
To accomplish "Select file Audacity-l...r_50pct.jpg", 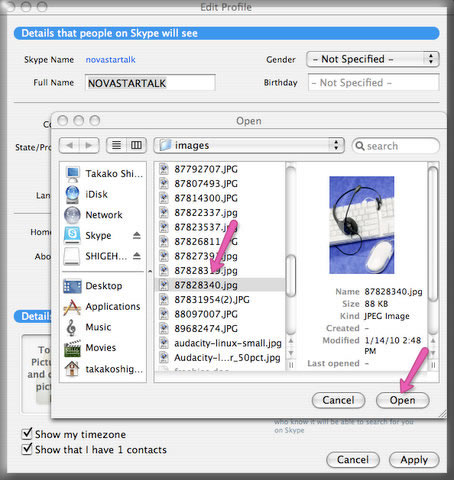I will (220, 358).
